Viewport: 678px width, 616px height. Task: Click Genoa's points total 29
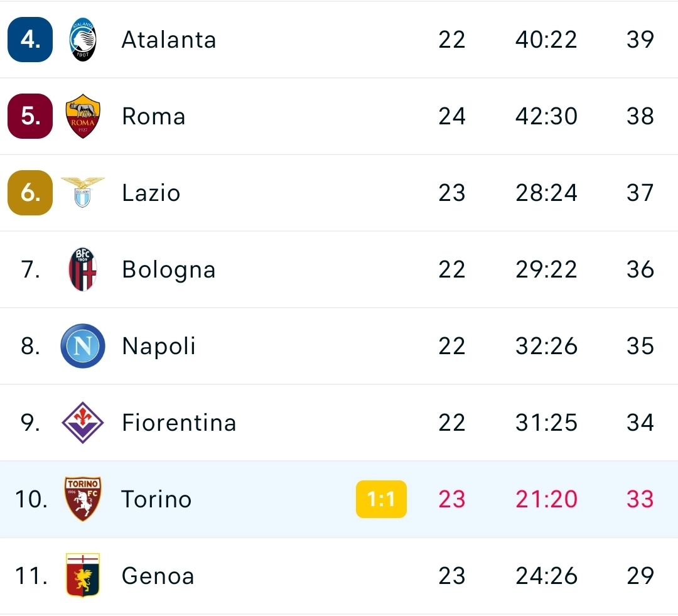click(x=639, y=576)
